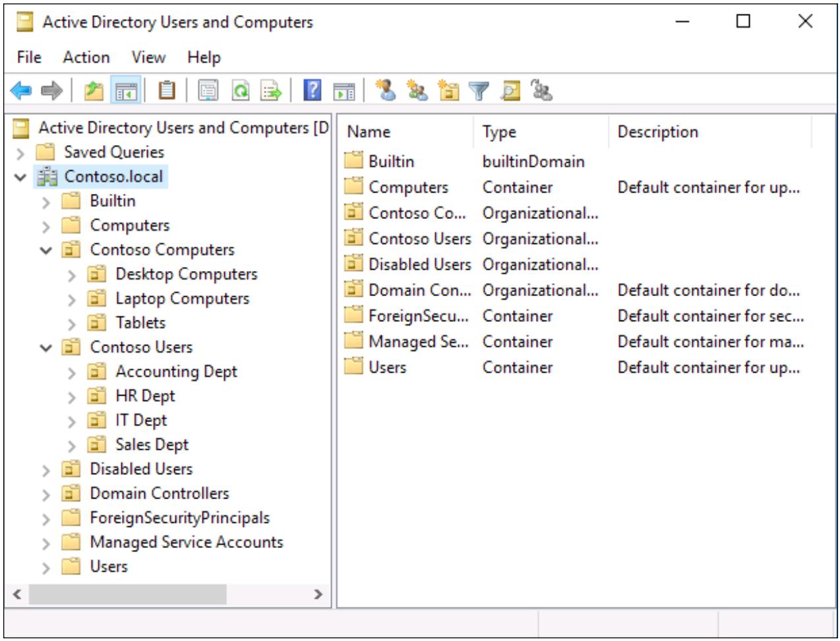Click the Export List toolbar icon
840x641 pixels.
271,90
